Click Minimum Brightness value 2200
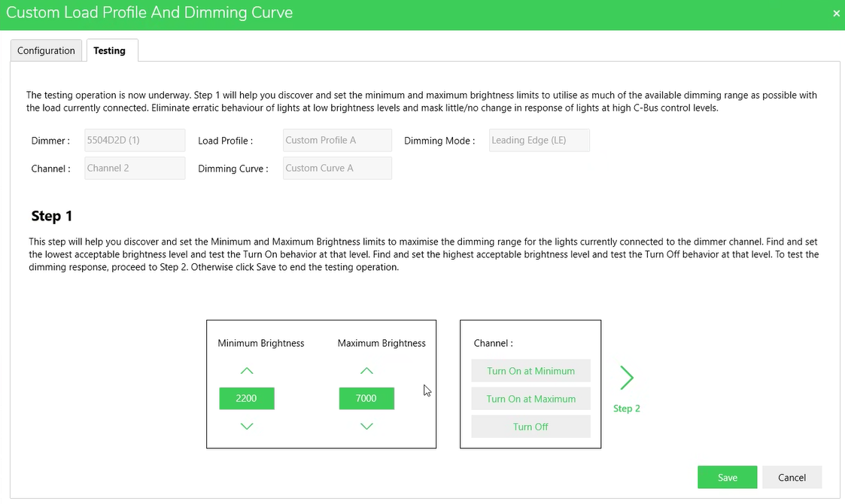 [x=247, y=399]
